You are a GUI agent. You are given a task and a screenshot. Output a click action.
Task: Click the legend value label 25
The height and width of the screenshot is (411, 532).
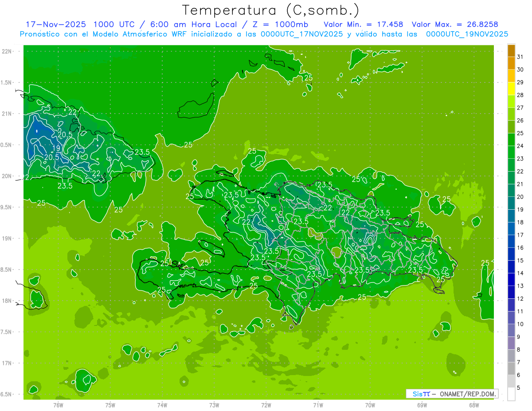(x=520, y=133)
